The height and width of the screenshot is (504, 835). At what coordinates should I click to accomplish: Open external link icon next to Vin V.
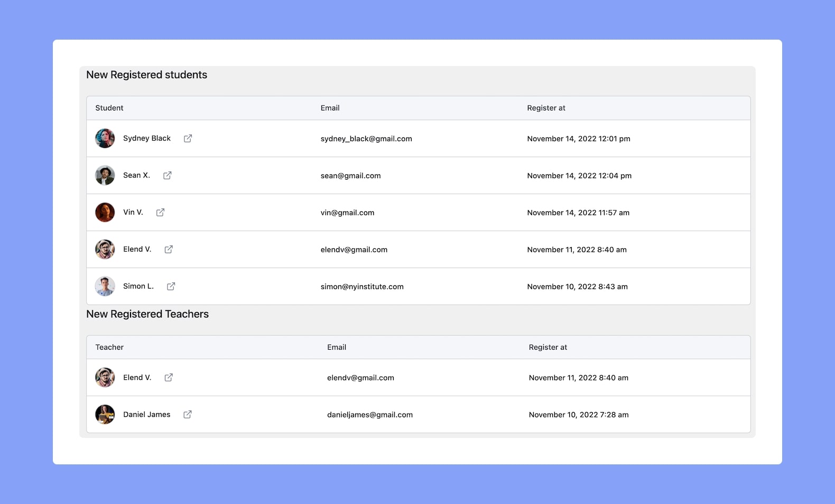[160, 212]
